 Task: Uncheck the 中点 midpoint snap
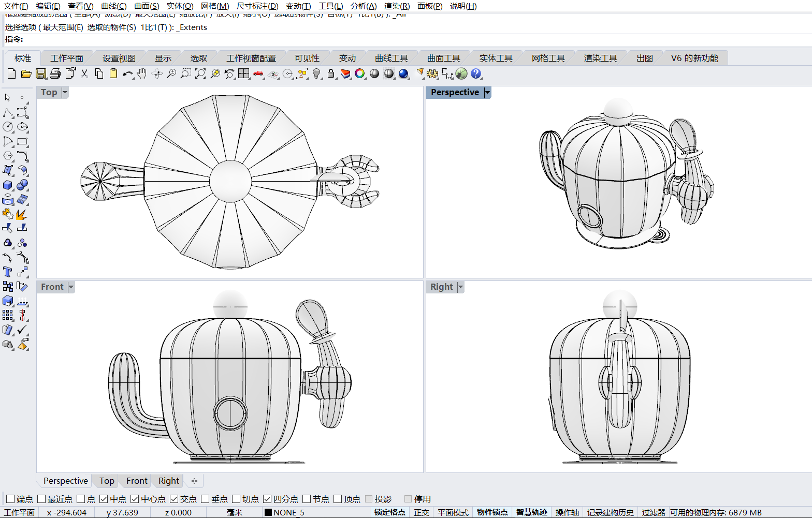[104, 499]
